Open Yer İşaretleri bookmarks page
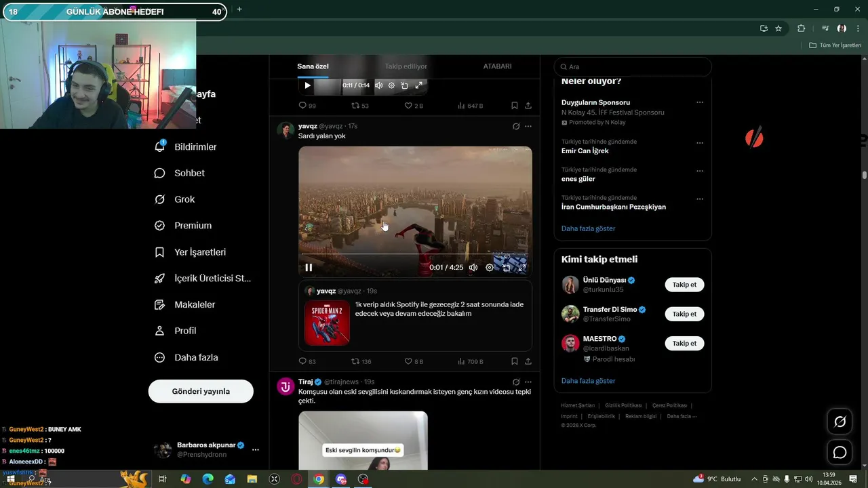This screenshot has width=868, height=488. (190, 252)
